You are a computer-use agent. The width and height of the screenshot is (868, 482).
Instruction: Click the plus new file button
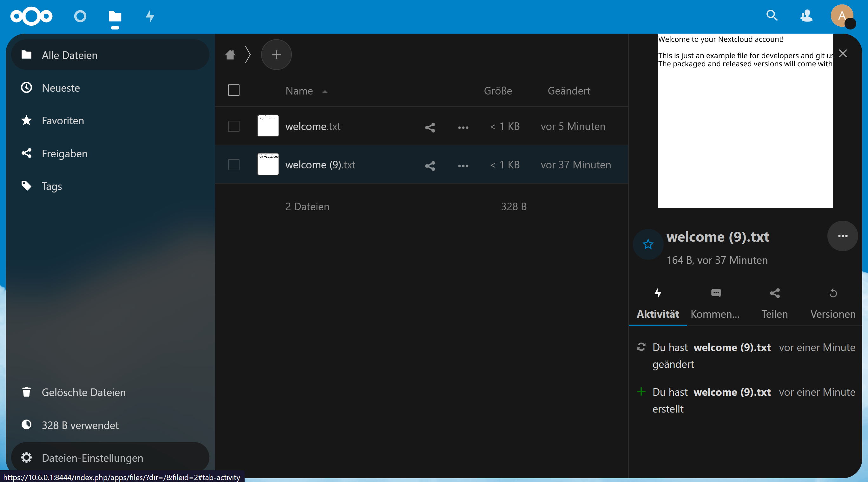pos(276,55)
